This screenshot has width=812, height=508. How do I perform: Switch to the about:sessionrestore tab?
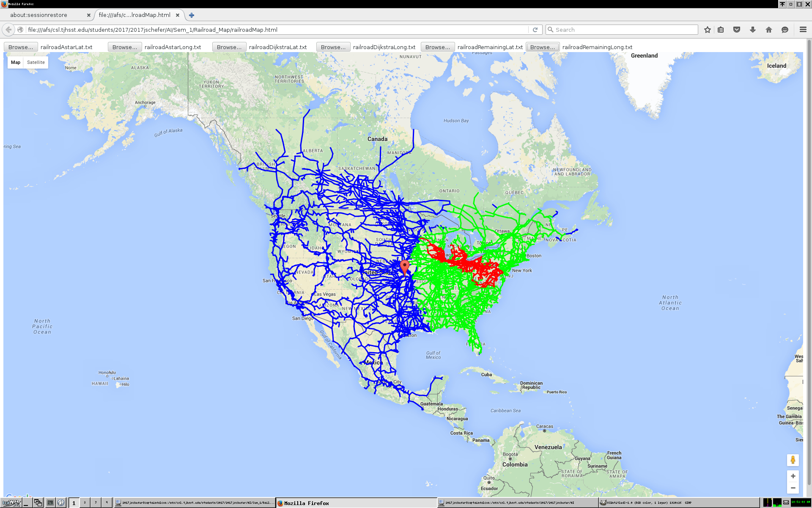pos(39,15)
